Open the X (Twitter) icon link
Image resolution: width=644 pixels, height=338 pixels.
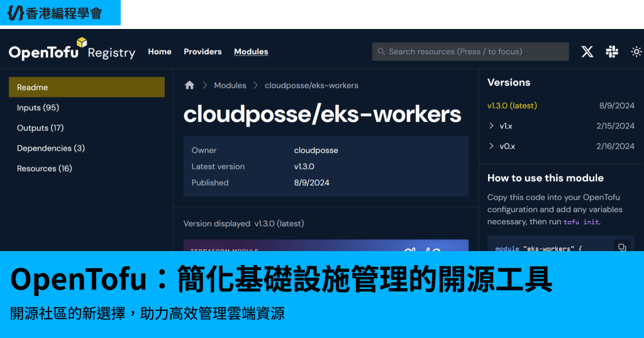point(587,52)
